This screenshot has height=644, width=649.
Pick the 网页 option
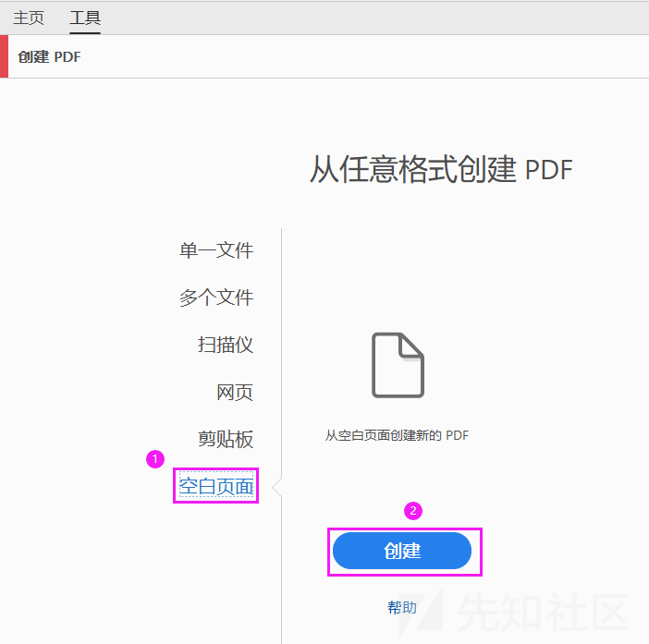235,392
